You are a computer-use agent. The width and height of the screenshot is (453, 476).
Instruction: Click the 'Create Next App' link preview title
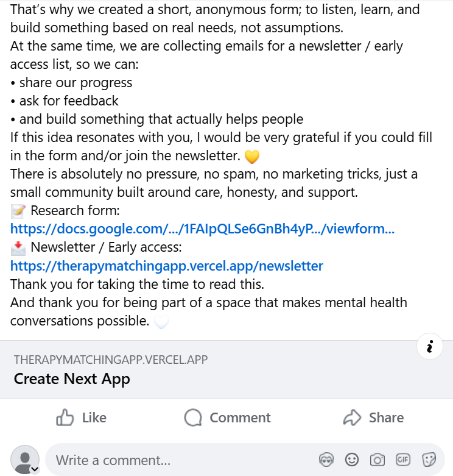pos(72,378)
